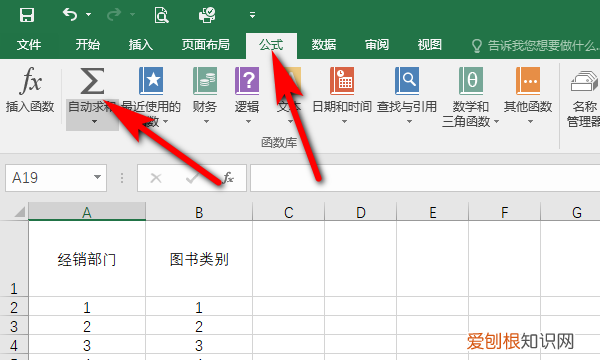Click the formula bar cancel X button
This screenshot has width=600, height=360.
[156, 178]
